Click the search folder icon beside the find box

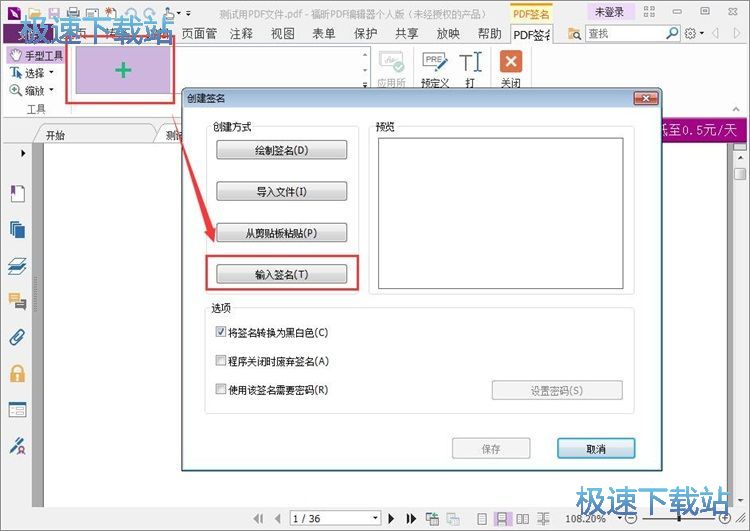point(574,33)
